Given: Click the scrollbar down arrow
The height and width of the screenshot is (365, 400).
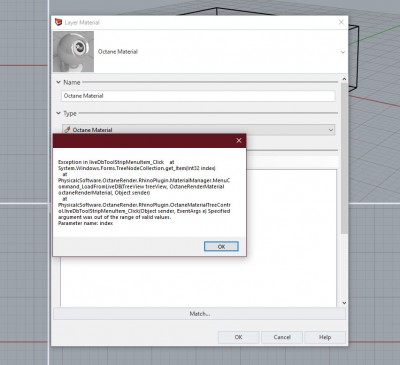Looking at the screenshot, I should click(x=344, y=303).
